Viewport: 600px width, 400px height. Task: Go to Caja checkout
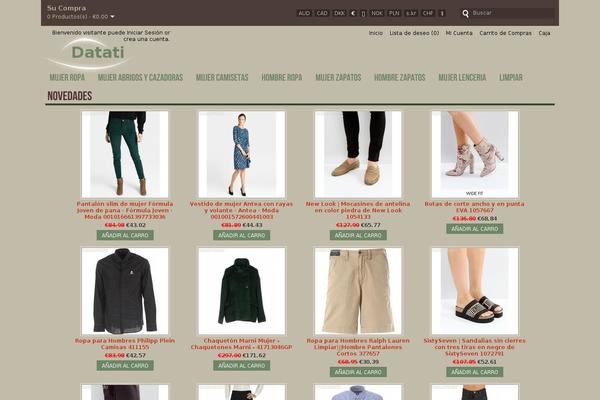tap(545, 33)
